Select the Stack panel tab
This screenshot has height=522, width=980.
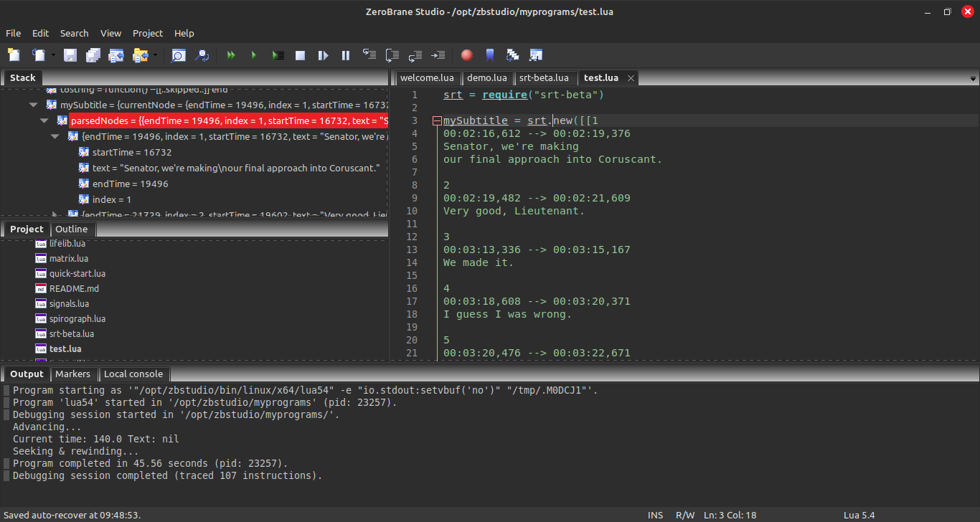click(x=23, y=77)
